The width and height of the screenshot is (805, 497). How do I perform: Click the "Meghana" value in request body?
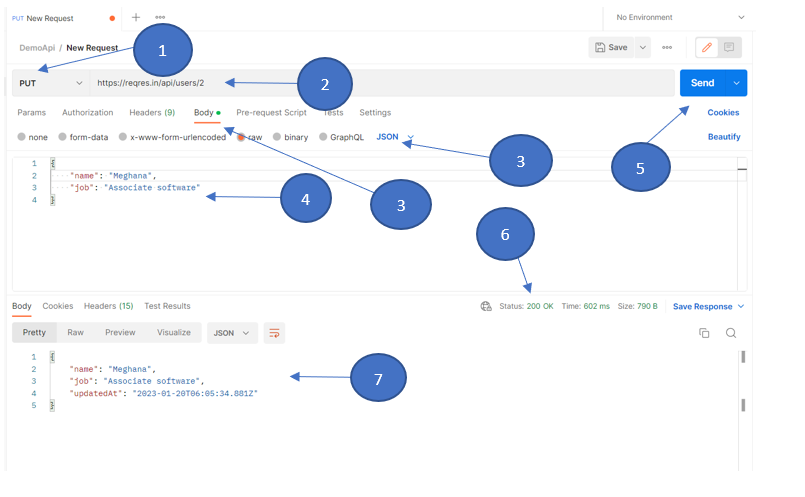coord(130,176)
